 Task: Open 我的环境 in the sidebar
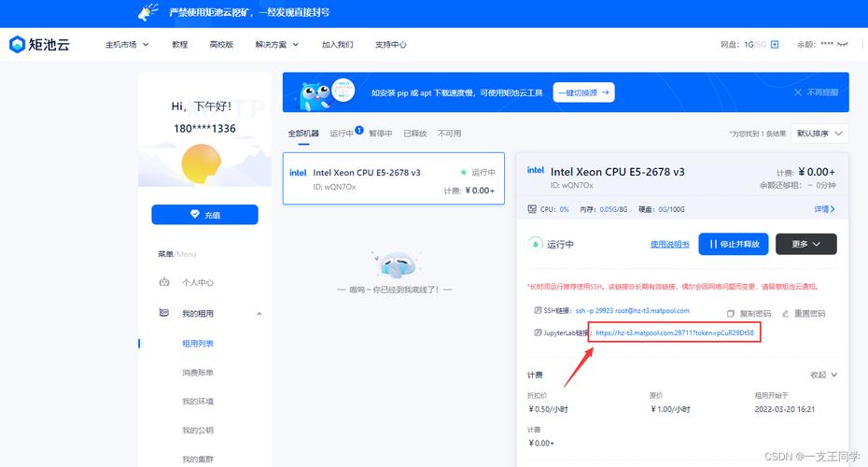pos(198,401)
